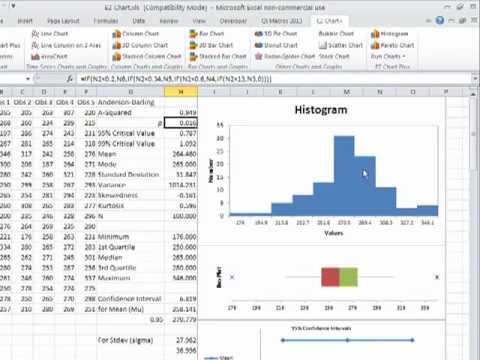Insert a Bubble Chart
Screen dimensions: 480x360
coord(336,34)
